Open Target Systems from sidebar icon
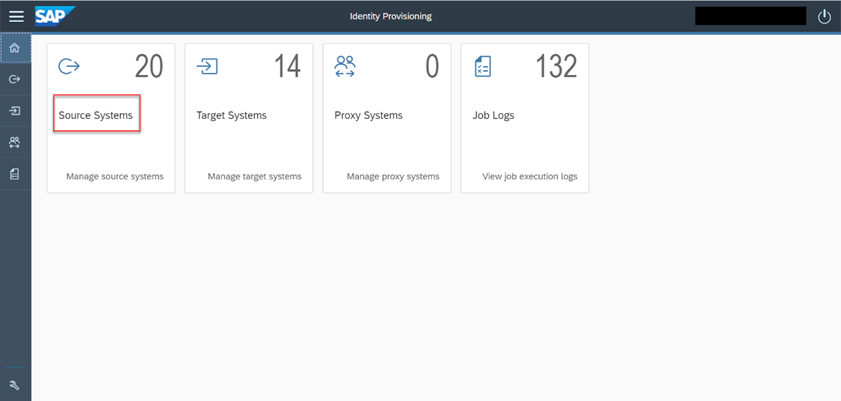 [x=15, y=111]
